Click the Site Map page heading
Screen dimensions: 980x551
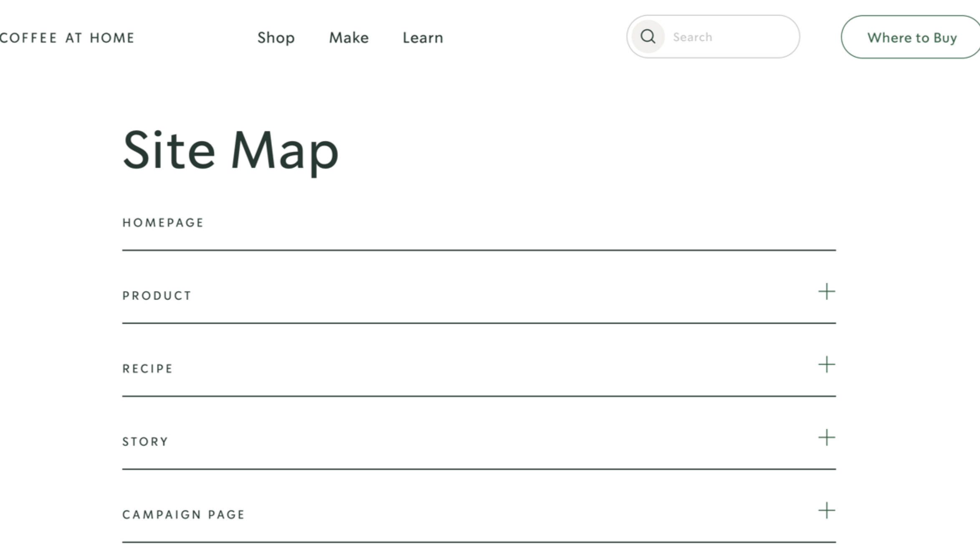[x=229, y=151]
